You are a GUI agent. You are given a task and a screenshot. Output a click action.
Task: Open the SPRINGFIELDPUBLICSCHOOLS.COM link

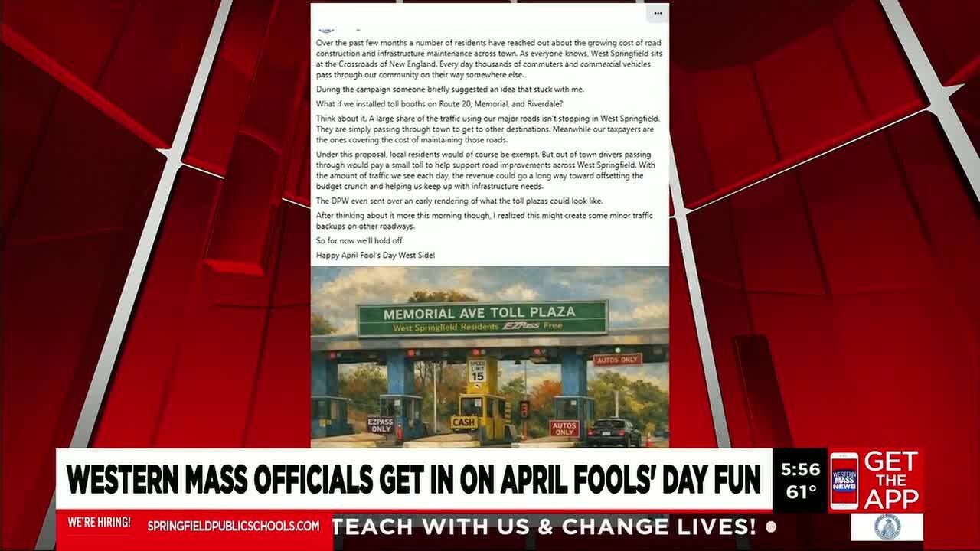tap(234, 526)
